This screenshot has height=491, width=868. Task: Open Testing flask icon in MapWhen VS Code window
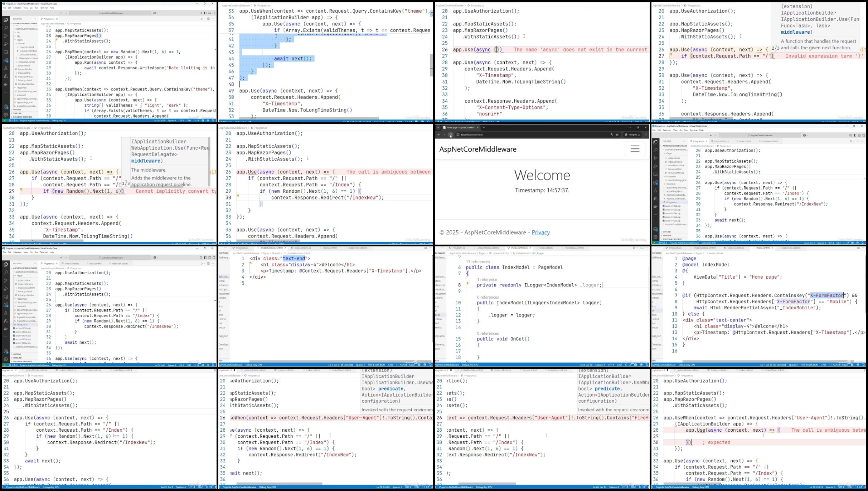[x=6, y=68]
